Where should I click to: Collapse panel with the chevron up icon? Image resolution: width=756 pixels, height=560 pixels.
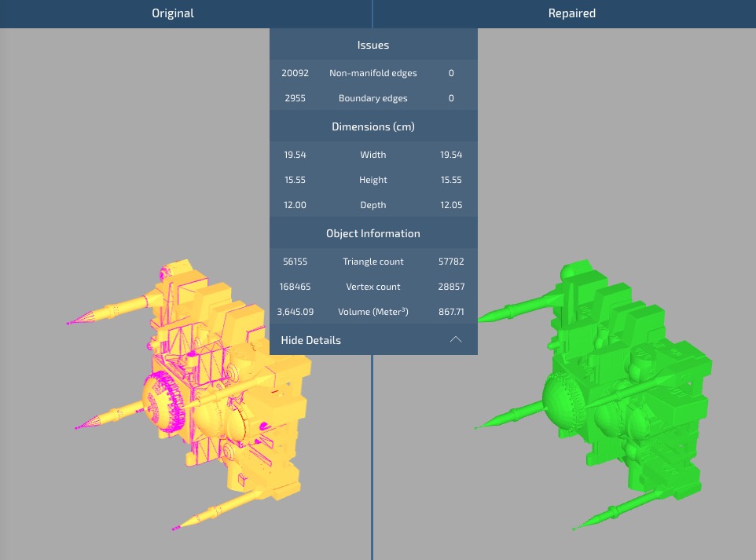pos(454,340)
